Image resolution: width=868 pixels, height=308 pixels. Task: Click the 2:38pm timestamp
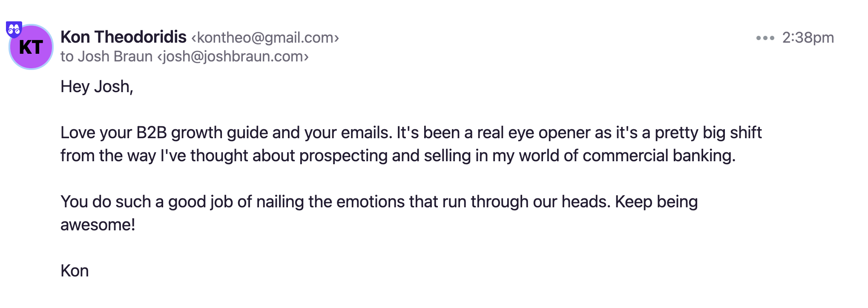tap(808, 38)
